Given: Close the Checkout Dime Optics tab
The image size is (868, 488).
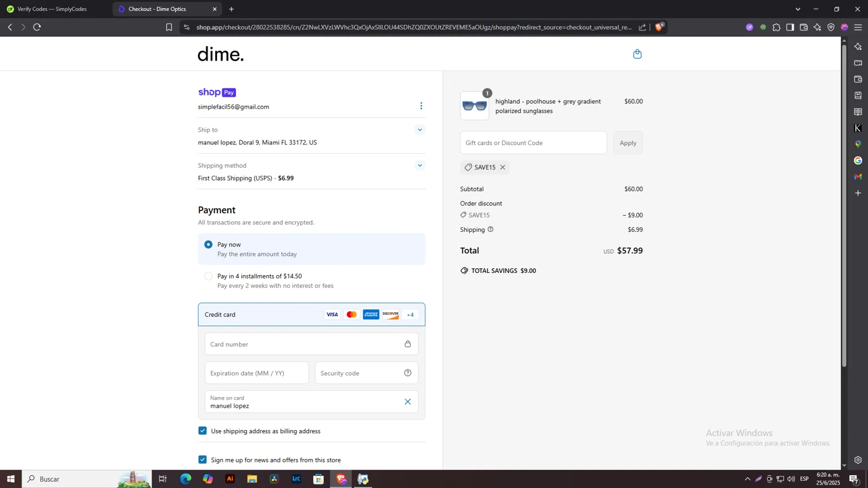Looking at the screenshot, I should pos(215,9).
